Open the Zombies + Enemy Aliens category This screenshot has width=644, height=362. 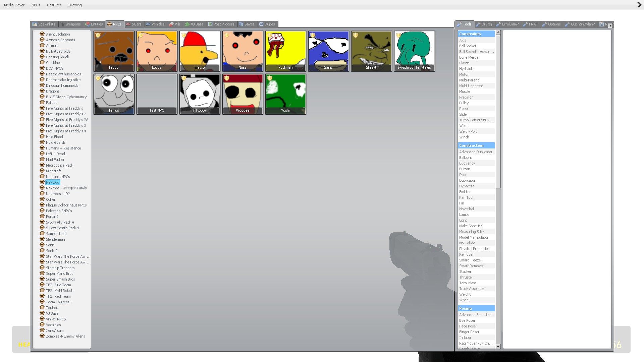(x=65, y=336)
